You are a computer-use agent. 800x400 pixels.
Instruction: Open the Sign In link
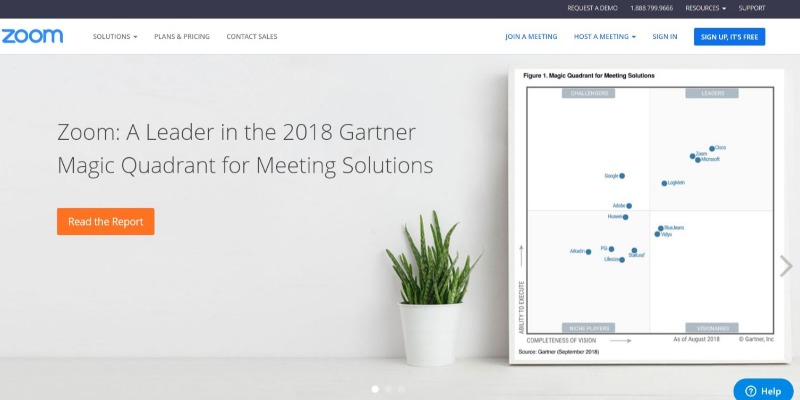click(665, 37)
